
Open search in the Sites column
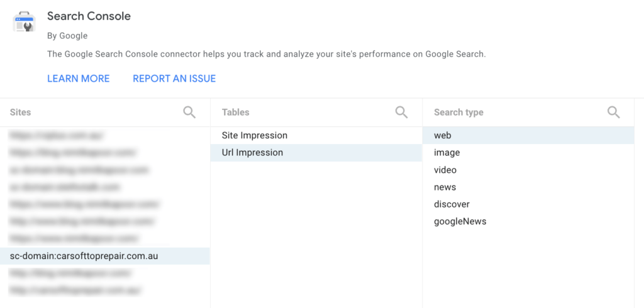coord(189,113)
